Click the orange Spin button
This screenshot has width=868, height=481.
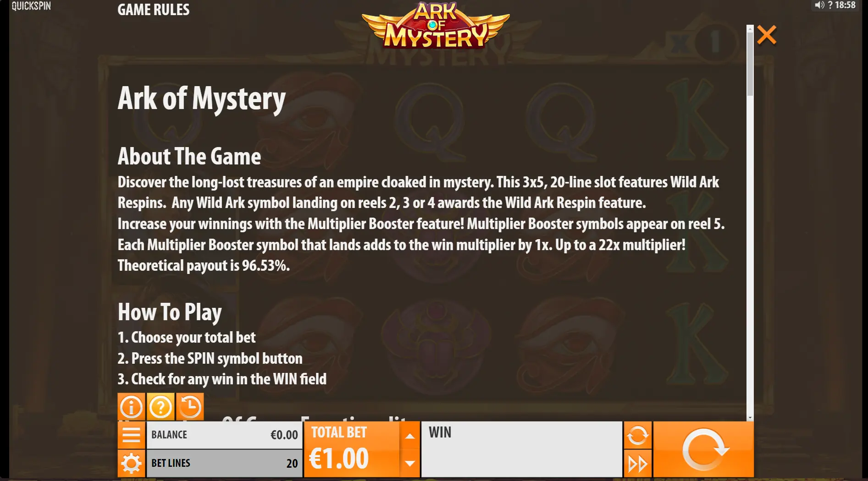click(x=703, y=449)
